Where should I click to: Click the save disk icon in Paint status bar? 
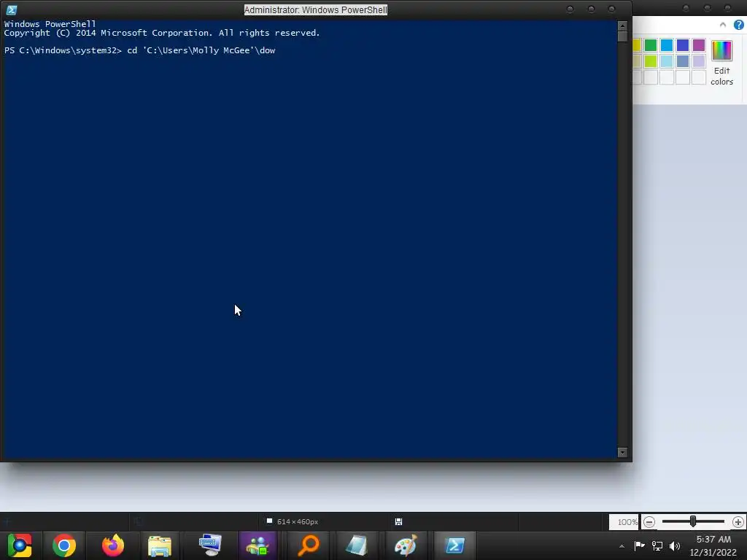click(399, 522)
